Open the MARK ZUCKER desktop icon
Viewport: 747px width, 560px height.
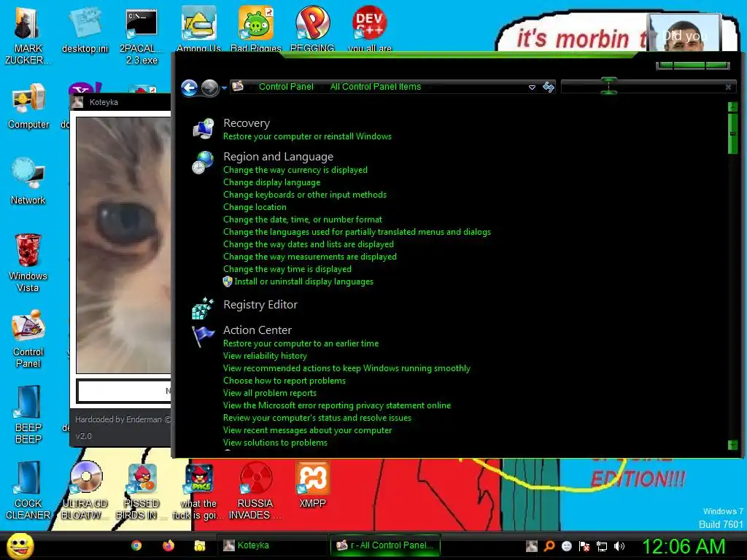tap(28, 35)
